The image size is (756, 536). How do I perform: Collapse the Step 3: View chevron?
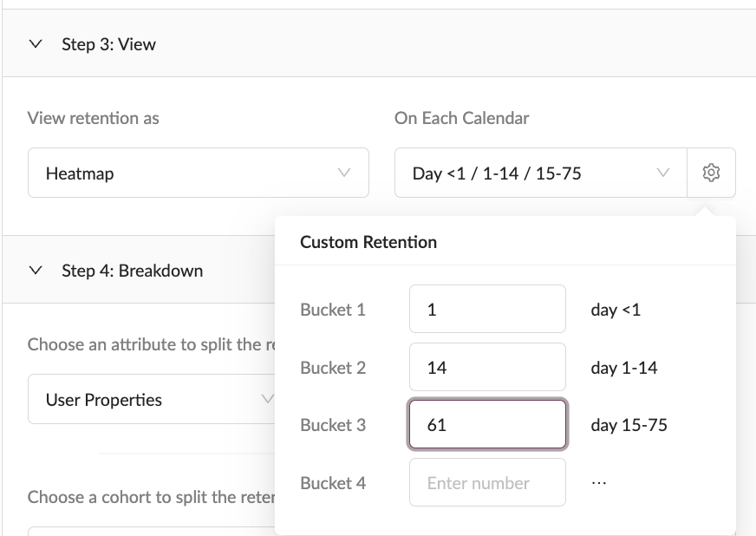click(x=36, y=44)
